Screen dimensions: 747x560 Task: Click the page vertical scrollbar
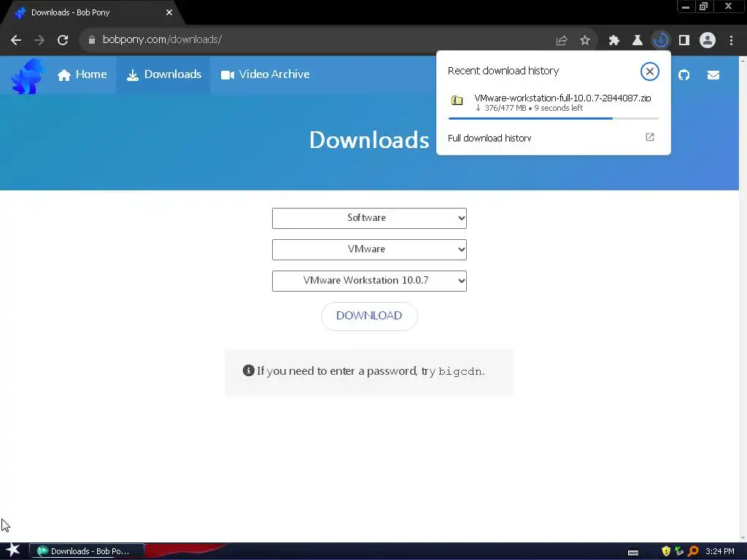pos(743,299)
